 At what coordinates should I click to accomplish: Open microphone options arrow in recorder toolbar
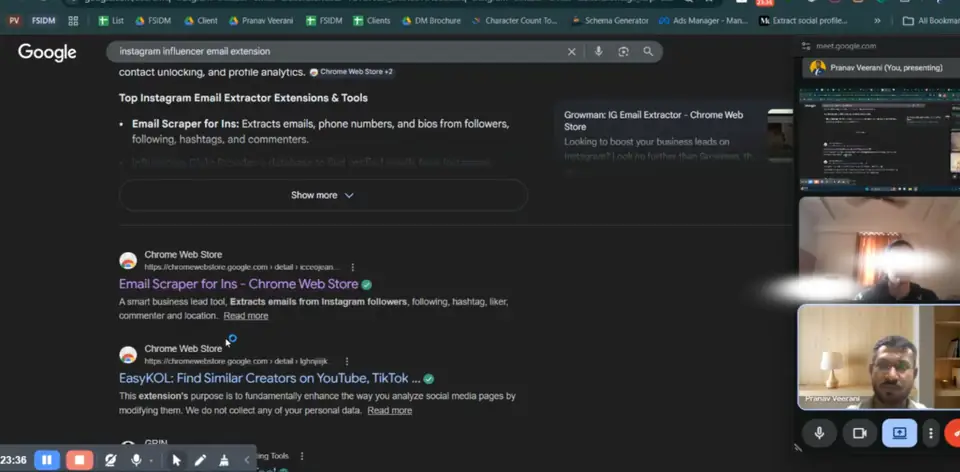click(151, 461)
